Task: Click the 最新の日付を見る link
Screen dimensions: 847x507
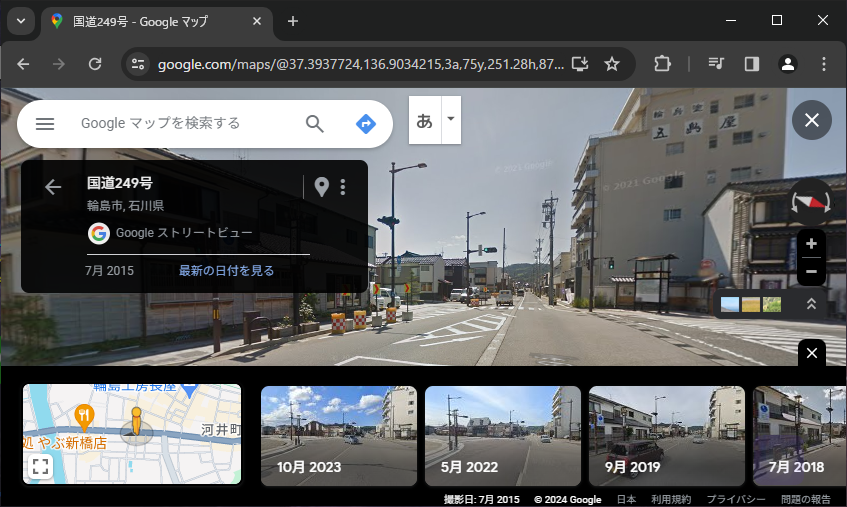Action: click(x=226, y=271)
